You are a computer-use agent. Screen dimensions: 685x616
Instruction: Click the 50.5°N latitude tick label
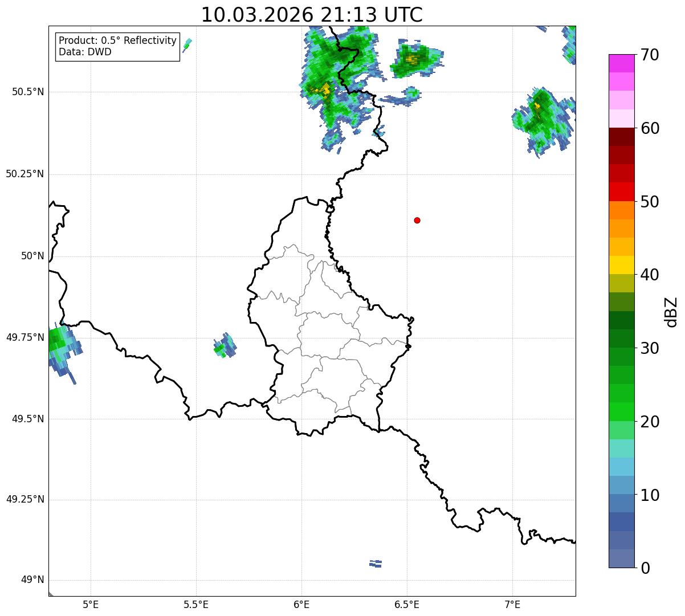coord(28,92)
